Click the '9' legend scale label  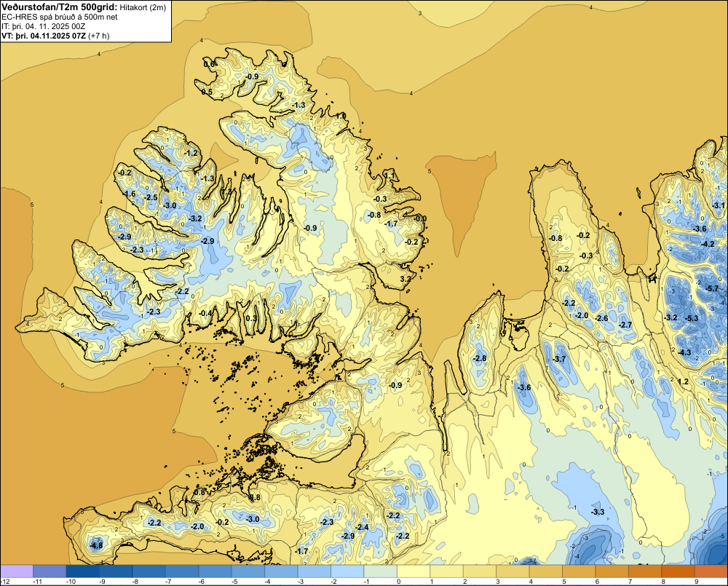coord(697,582)
